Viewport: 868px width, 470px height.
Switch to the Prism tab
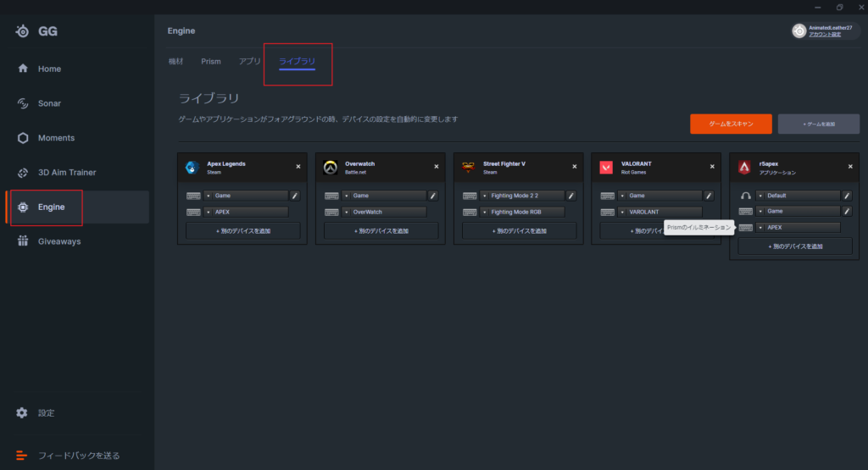pos(211,61)
